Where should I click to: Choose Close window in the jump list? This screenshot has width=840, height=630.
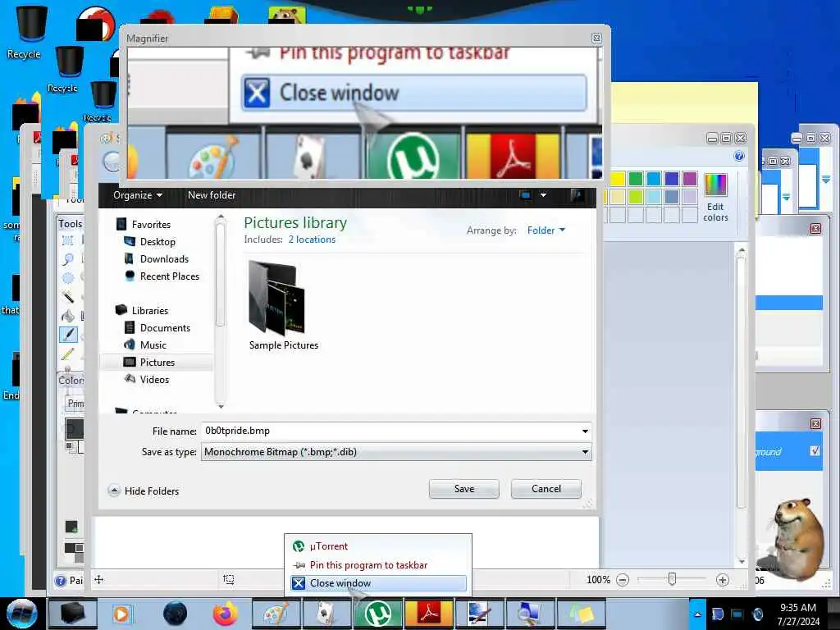378,583
